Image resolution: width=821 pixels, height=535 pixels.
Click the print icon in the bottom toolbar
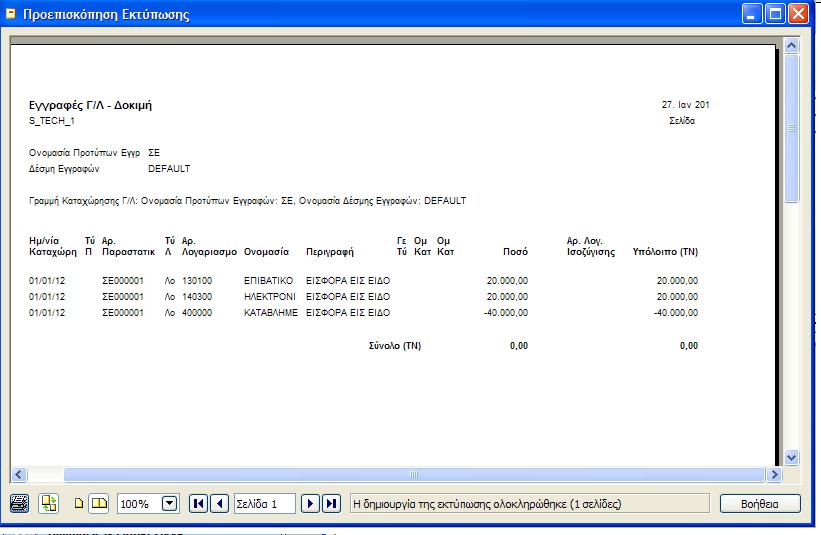(19, 504)
